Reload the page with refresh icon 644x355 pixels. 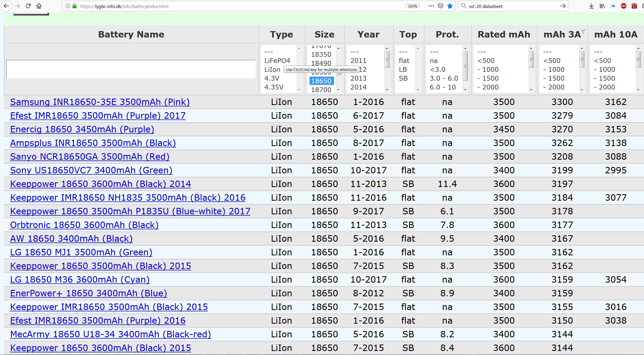pos(28,6)
